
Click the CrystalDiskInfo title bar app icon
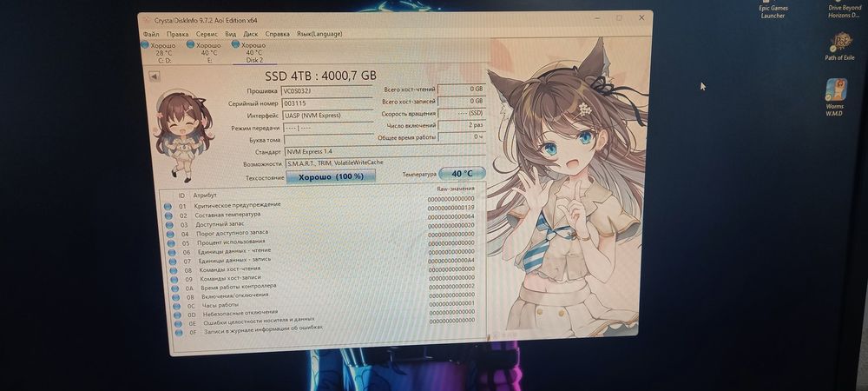point(147,20)
